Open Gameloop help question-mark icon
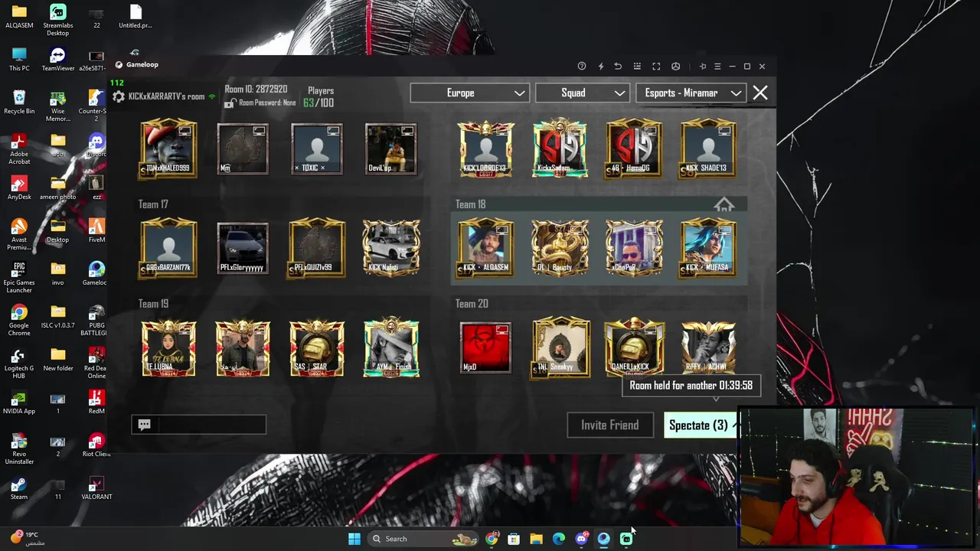Screen dimensions: 980x551 pyautogui.click(x=582, y=67)
